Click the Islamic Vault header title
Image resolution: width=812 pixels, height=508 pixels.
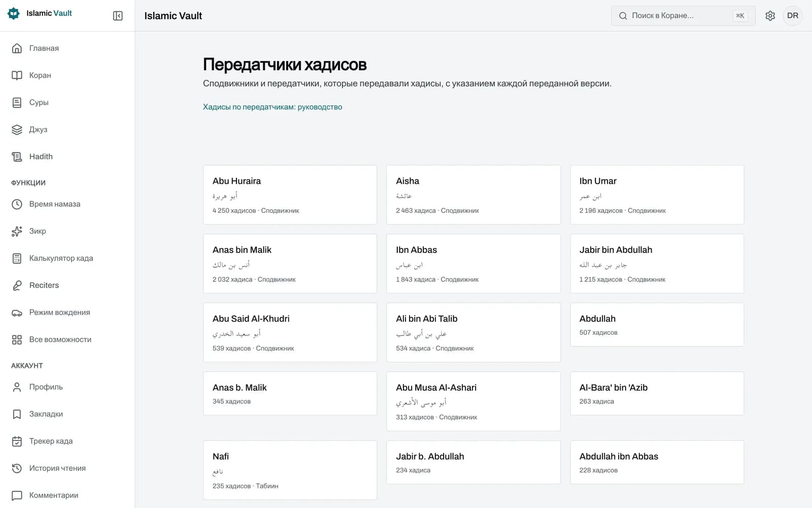tap(173, 16)
